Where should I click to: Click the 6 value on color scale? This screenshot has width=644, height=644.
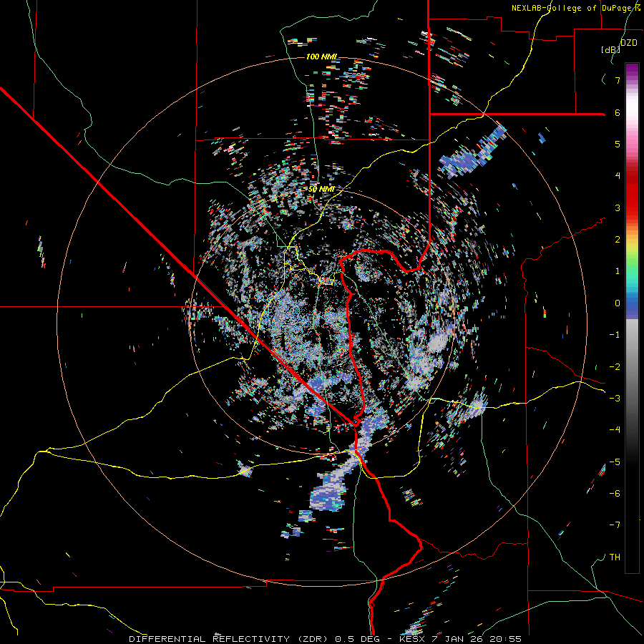(x=618, y=112)
